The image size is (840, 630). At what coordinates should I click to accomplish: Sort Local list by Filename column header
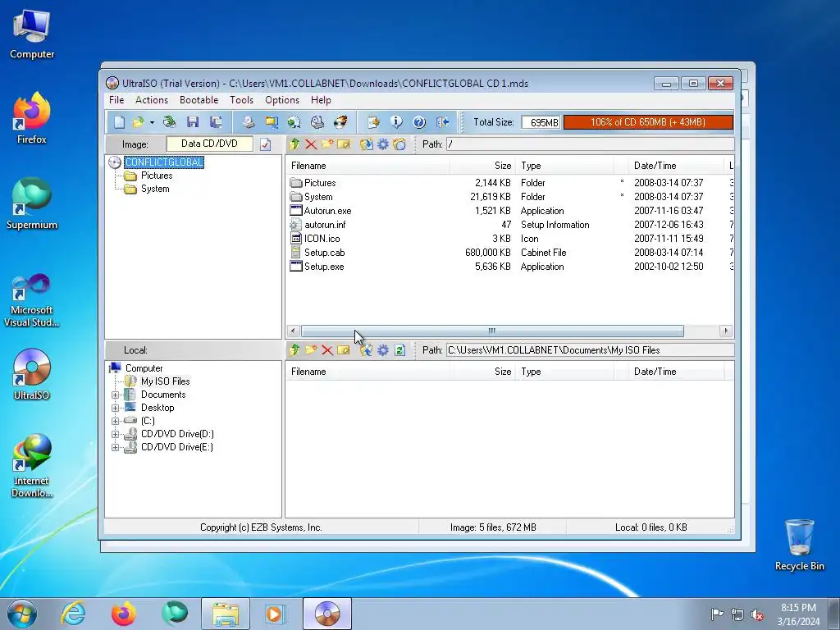368,372
